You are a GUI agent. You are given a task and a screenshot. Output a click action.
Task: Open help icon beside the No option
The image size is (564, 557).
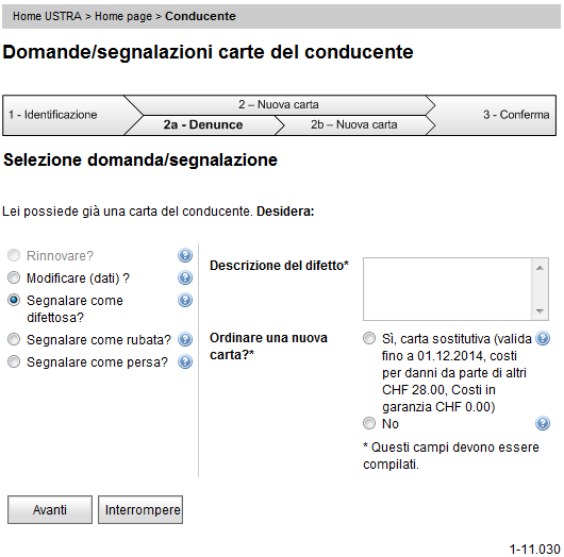point(542,423)
